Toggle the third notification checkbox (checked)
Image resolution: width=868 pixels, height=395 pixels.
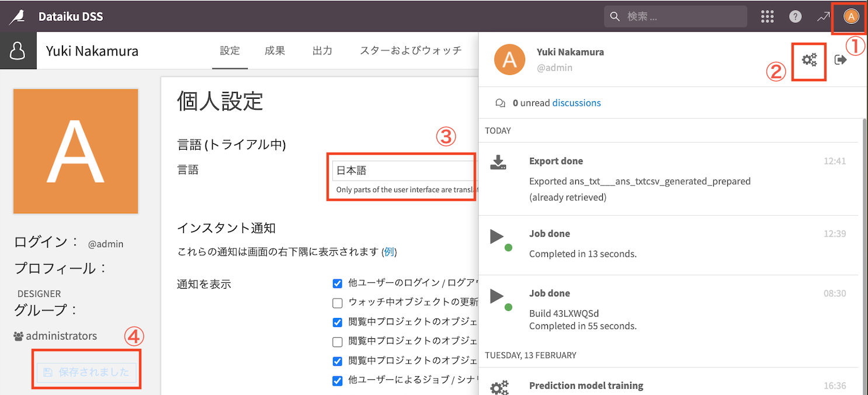(337, 322)
